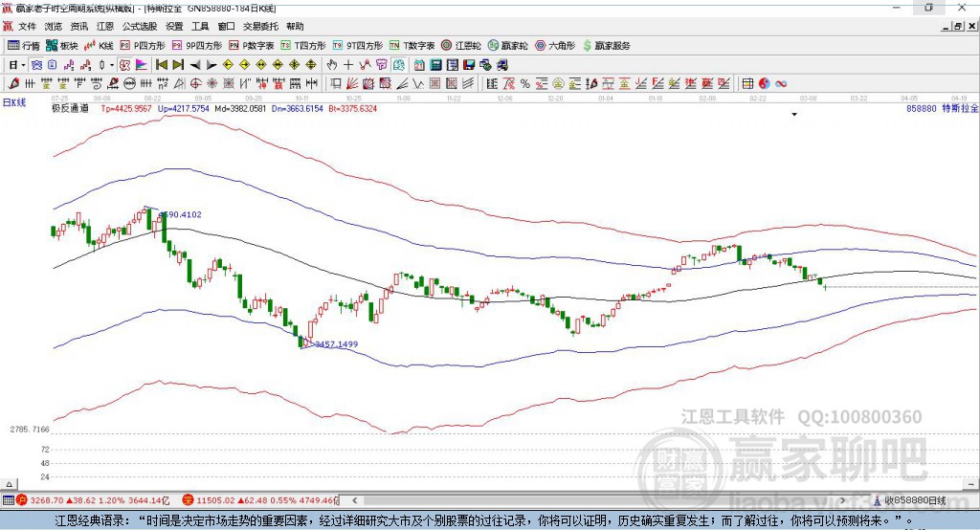Click the 日K线 chart label
This screenshot has height=530, width=980.
click(x=13, y=102)
